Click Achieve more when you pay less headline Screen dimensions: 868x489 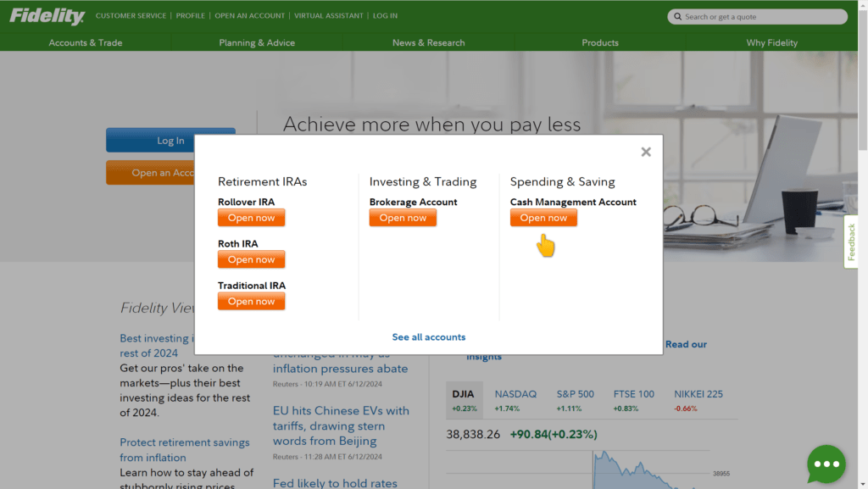(x=431, y=125)
